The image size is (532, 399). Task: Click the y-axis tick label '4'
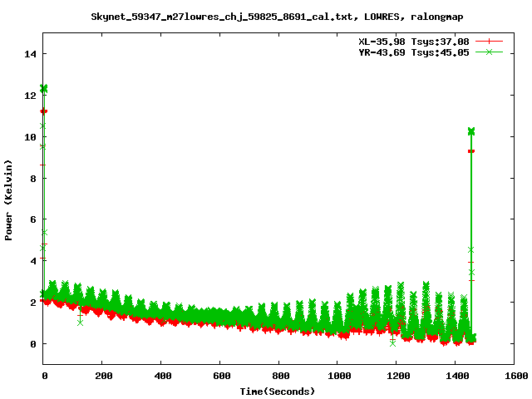33,261
